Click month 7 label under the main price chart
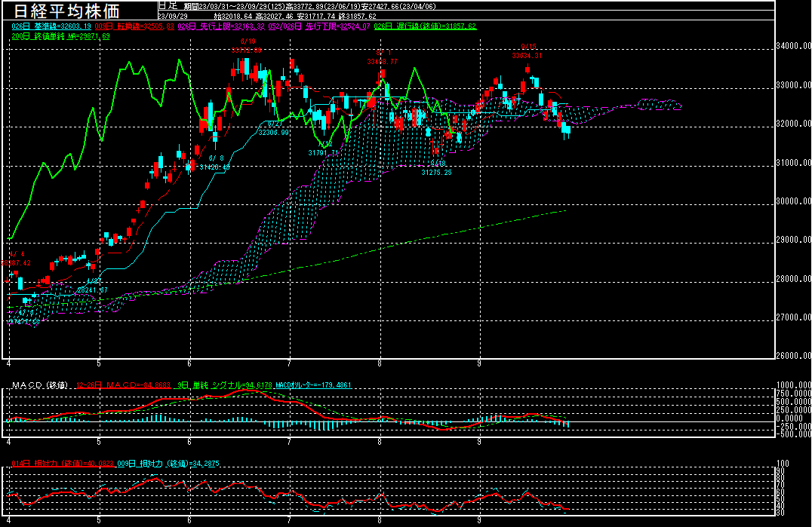 (x=290, y=363)
